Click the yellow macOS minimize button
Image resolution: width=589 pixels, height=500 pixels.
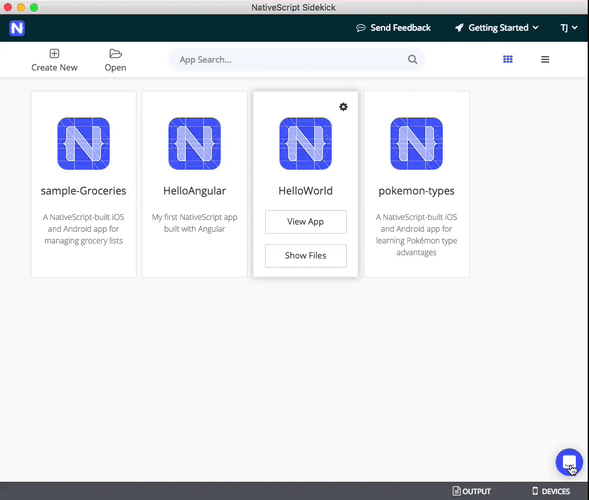(21, 8)
